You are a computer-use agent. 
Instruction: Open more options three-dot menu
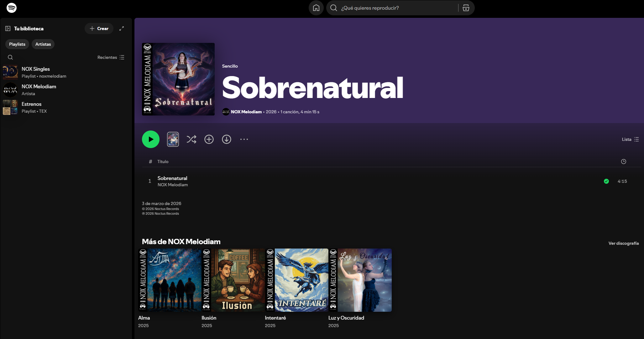point(244,139)
